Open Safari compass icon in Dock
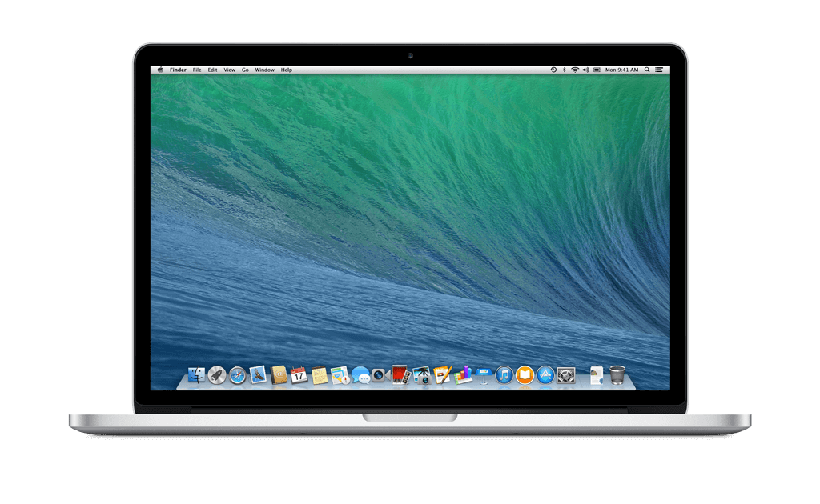This screenshot has height=504, width=820. (x=237, y=375)
